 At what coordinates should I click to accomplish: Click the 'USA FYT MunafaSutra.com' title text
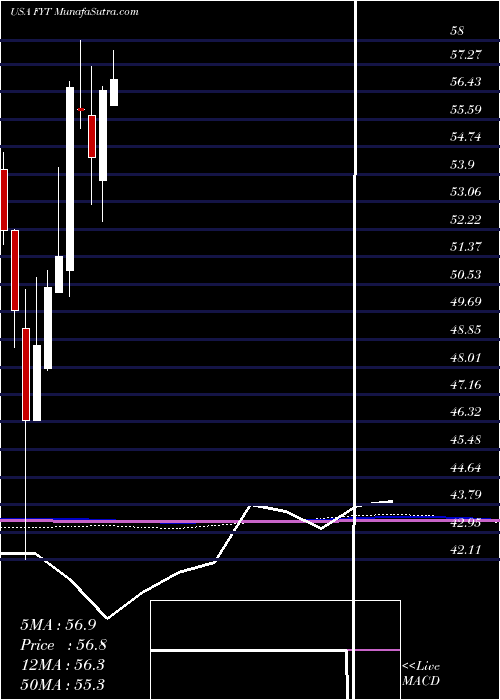pyautogui.click(x=74, y=12)
